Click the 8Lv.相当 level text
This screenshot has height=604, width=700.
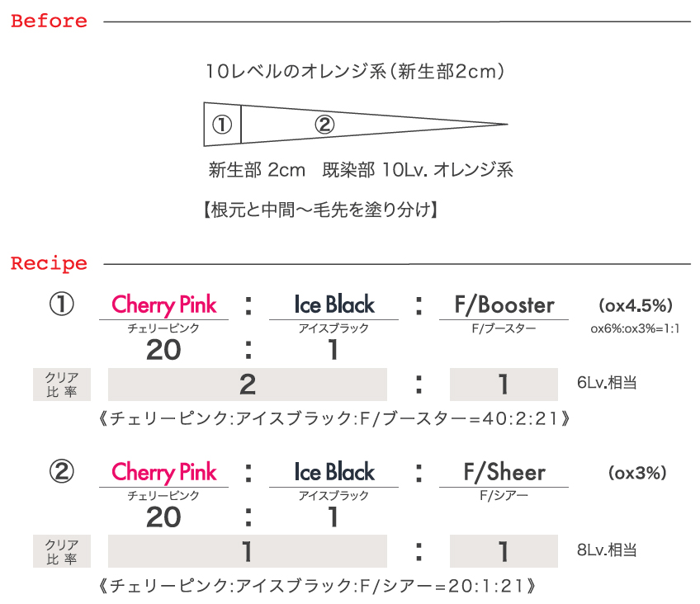click(607, 550)
